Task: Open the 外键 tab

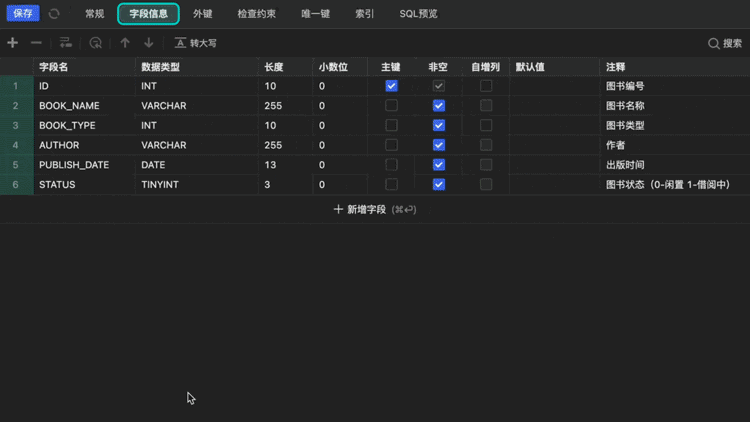Action: [x=202, y=14]
